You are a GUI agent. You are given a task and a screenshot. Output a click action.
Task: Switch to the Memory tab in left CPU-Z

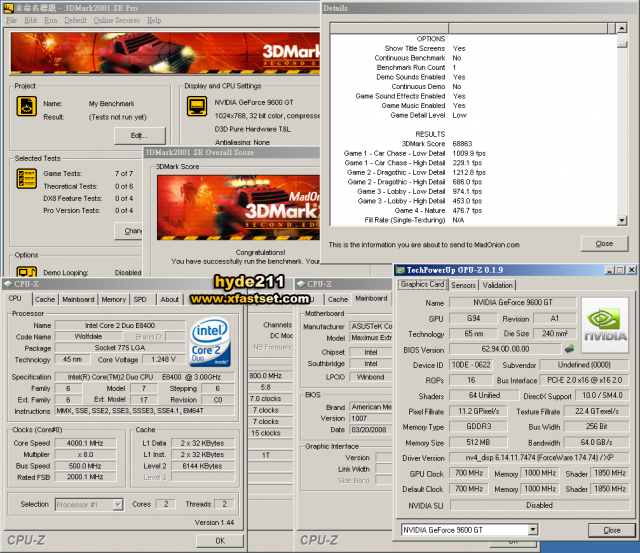click(x=113, y=300)
